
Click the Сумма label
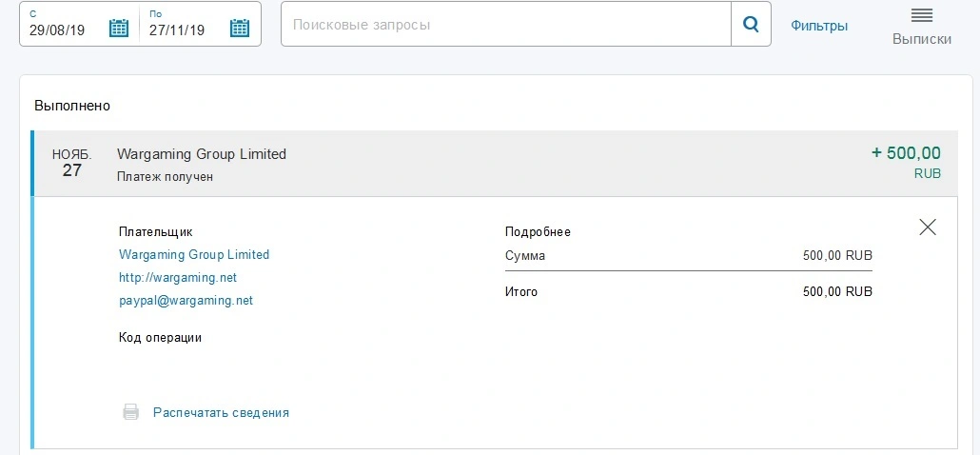(x=525, y=256)
